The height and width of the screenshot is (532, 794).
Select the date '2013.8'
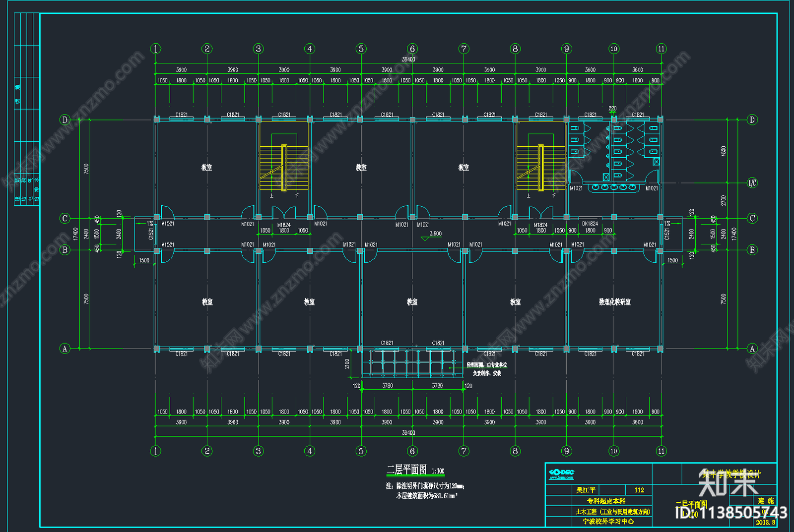[765, 522]
